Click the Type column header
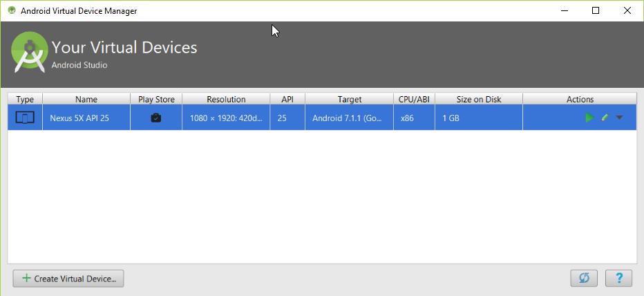 25,100
